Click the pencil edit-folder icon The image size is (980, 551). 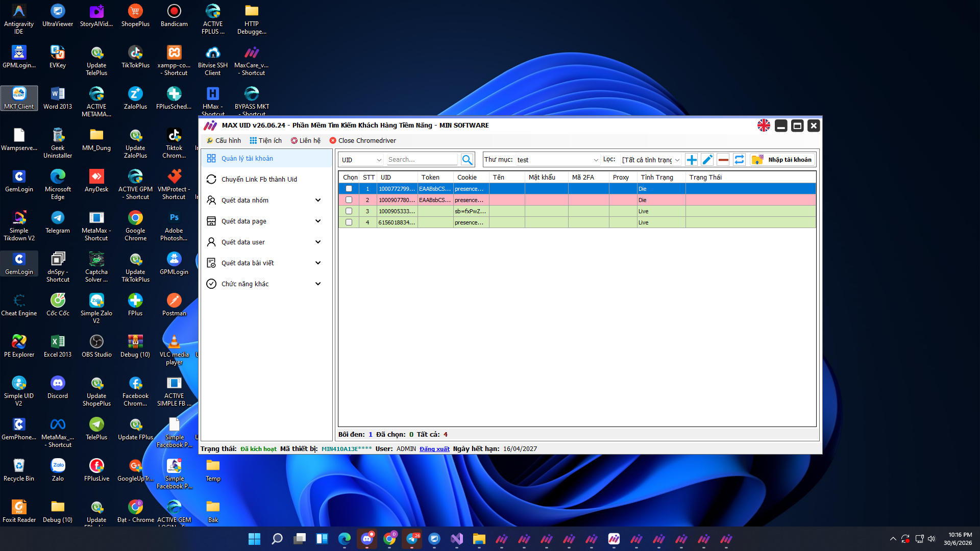point(707,160)
